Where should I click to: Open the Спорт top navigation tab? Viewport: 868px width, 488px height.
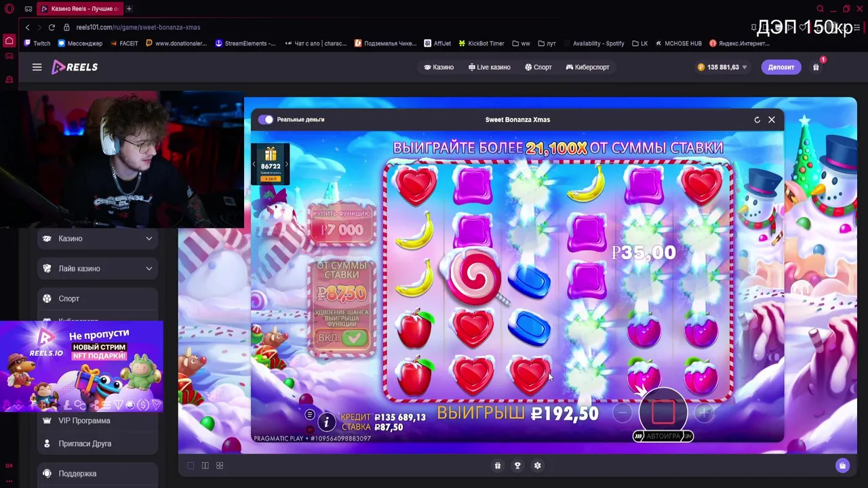pos(538,67)
